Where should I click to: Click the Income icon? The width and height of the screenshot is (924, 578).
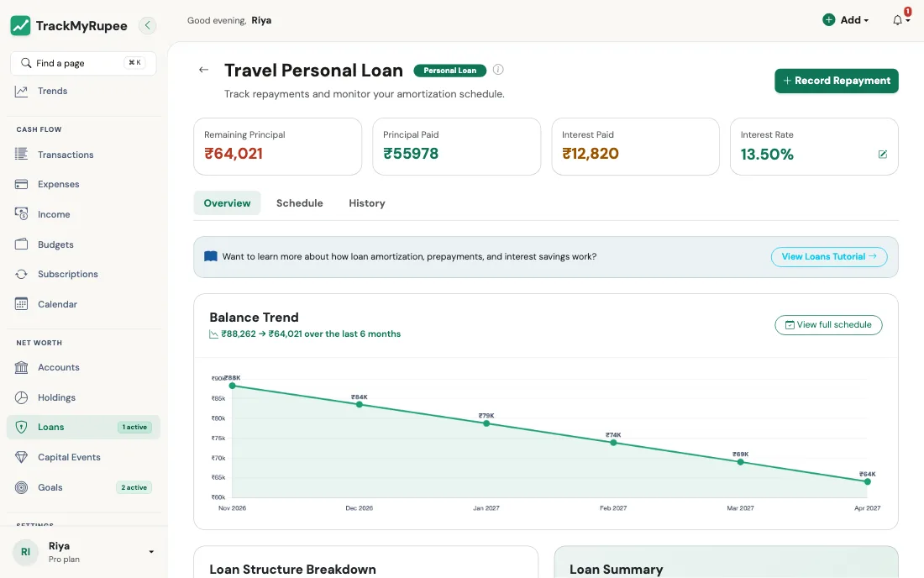click(x=21, y=214)
